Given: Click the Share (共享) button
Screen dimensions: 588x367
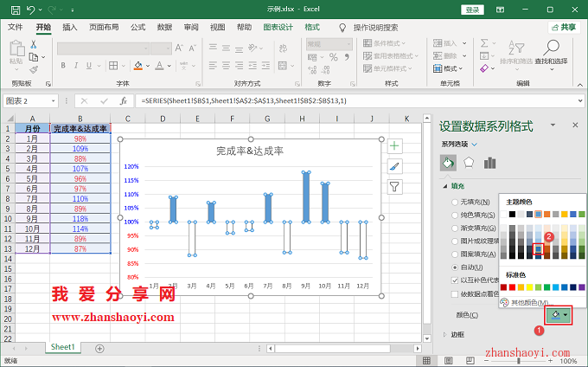Looking at the screenshot, I should [x=564, y=28].
